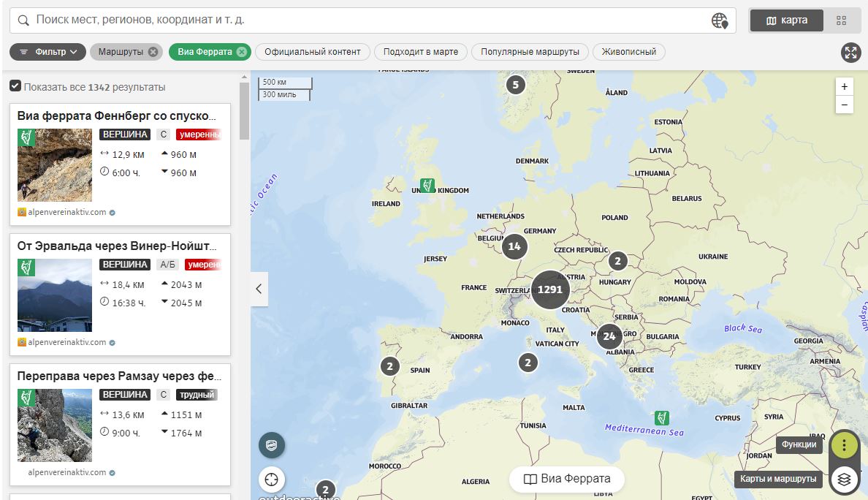
Task: Click the scrollbar up arrow
Action: tap(244, 77)
